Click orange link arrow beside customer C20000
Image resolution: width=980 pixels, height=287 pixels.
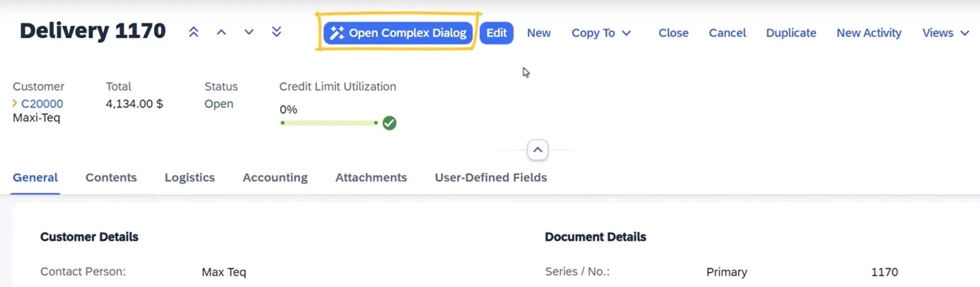(15, 103)
